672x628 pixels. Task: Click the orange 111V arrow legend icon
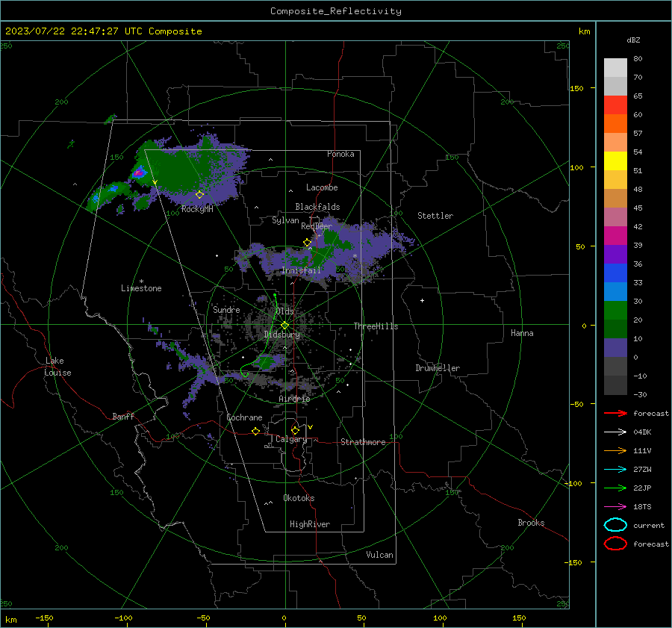tap(615, 450)
